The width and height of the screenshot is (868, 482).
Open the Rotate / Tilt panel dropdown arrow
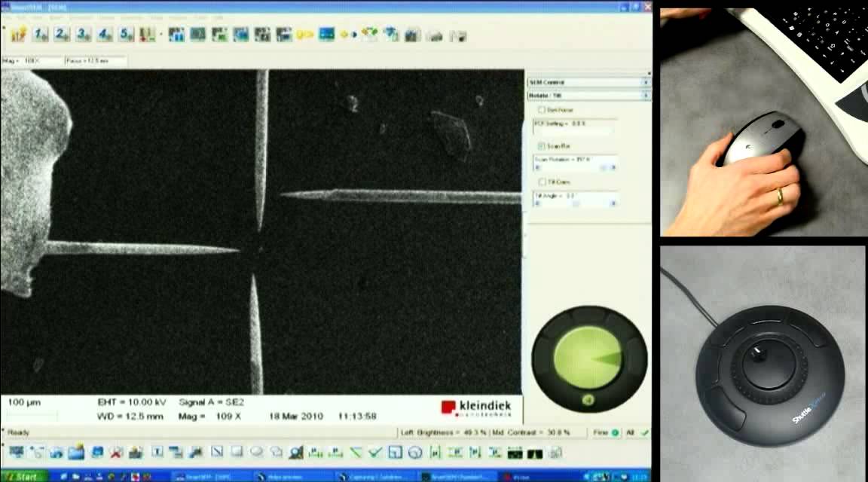[x=646, y=96]
